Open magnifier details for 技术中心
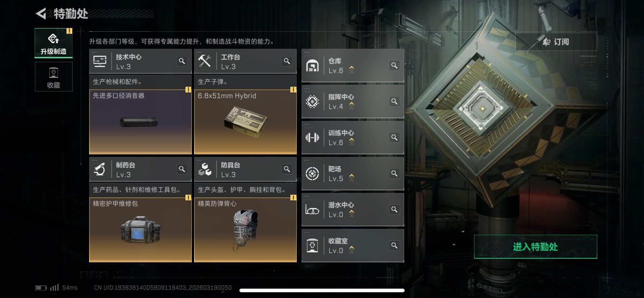 pyautogui.click(x=182, y=61)
